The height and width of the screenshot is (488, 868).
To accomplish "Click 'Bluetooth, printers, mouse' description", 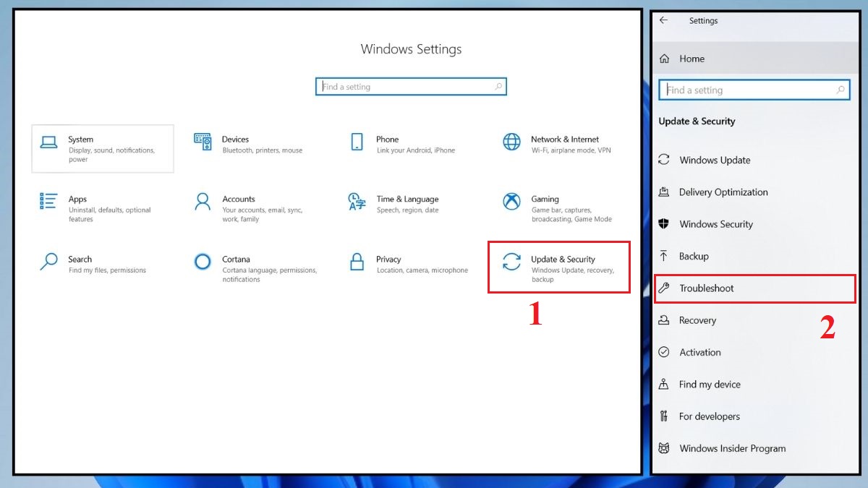I will point(263,150).
